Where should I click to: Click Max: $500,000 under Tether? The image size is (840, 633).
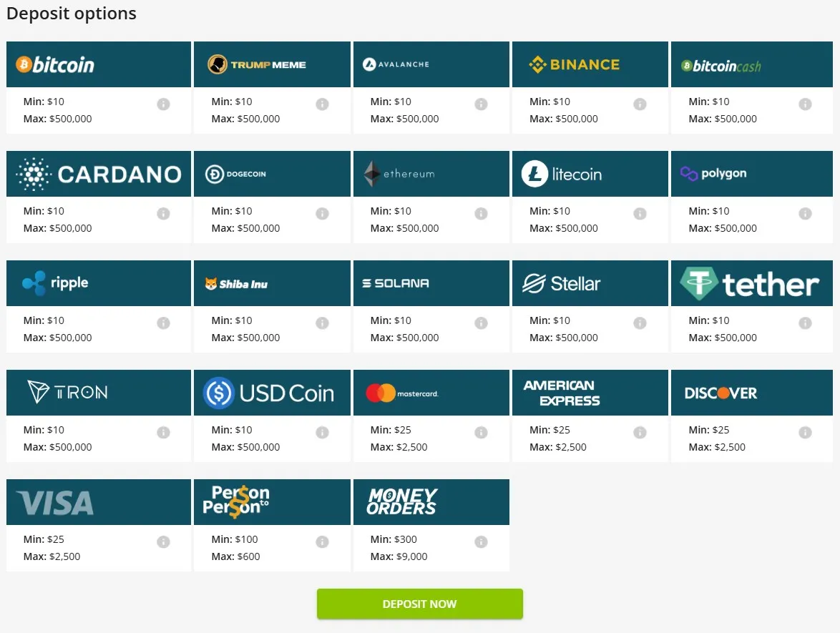point(723,338)
